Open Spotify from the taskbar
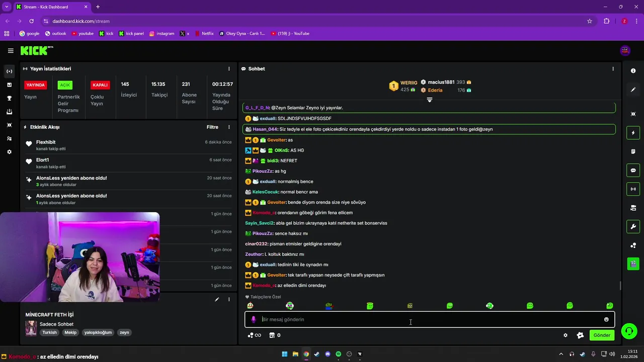The height and width of the screenshot is (362, 644). 338,354
